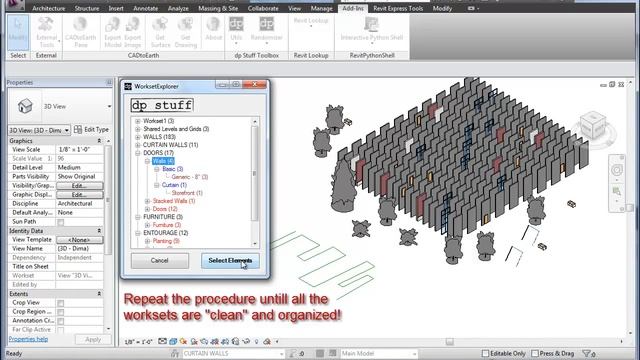Open the Architecture ribbon tab
This screenshot has width=640, height=360.
(x=49, y=8)
